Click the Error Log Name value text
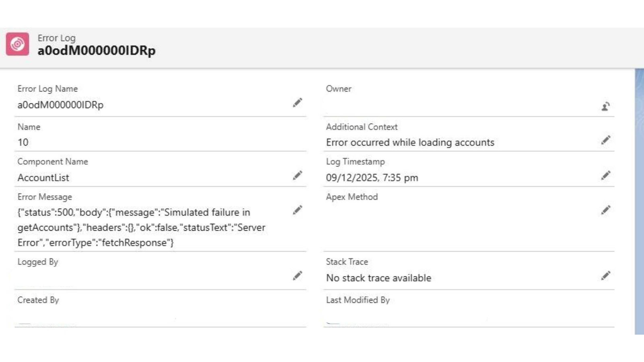This screenshot has height=362, width=644. [60, 105]
